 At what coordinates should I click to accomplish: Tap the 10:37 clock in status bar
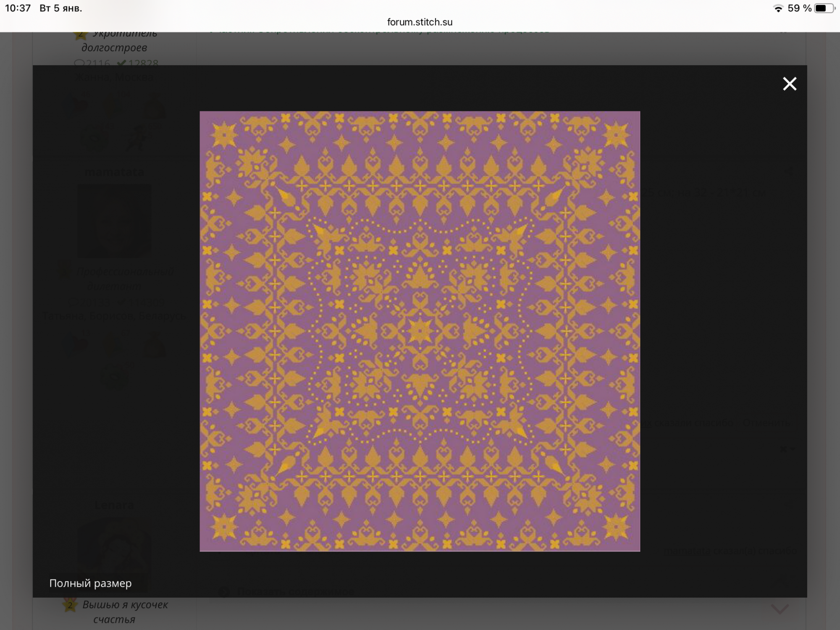click(18, 8)
